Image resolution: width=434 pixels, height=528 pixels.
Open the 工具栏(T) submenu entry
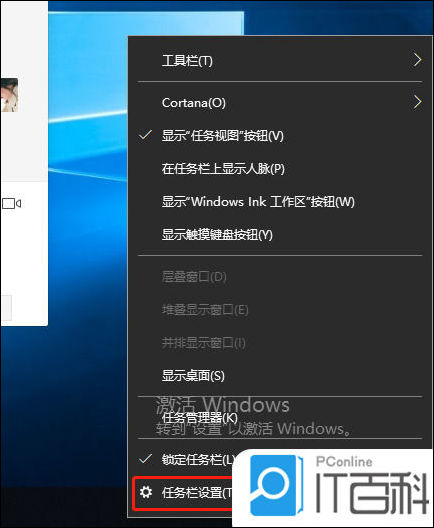[x=280, y=61]
